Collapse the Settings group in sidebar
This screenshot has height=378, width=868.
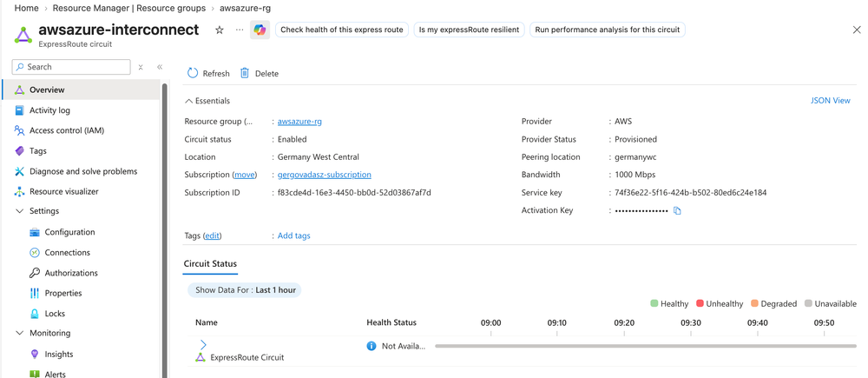tap(19, 211)
